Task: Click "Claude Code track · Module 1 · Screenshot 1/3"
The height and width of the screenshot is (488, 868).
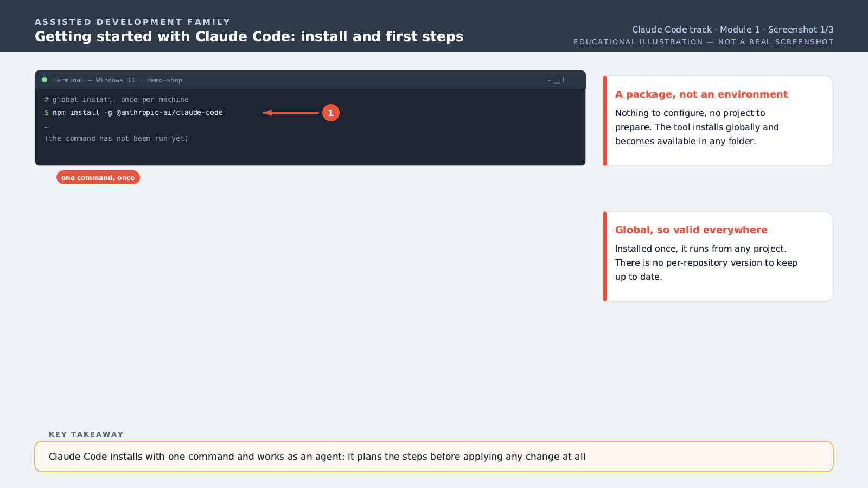Action: coord(732,29)
